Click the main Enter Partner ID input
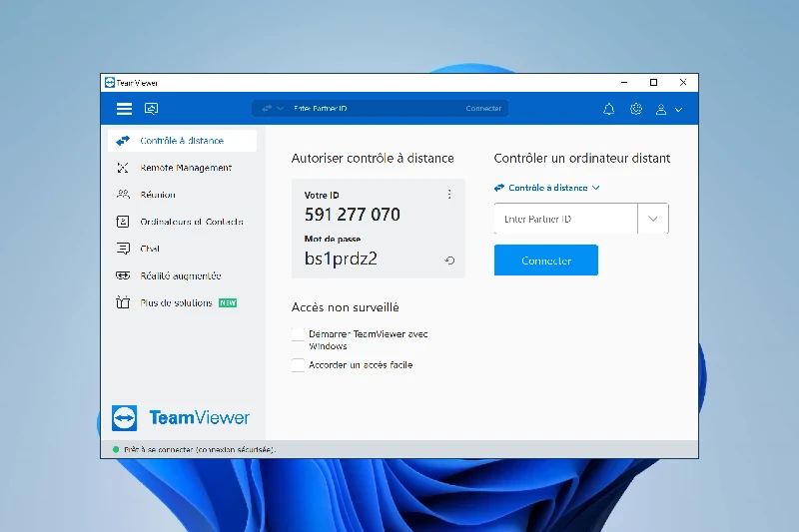 (x=565, y=219)
